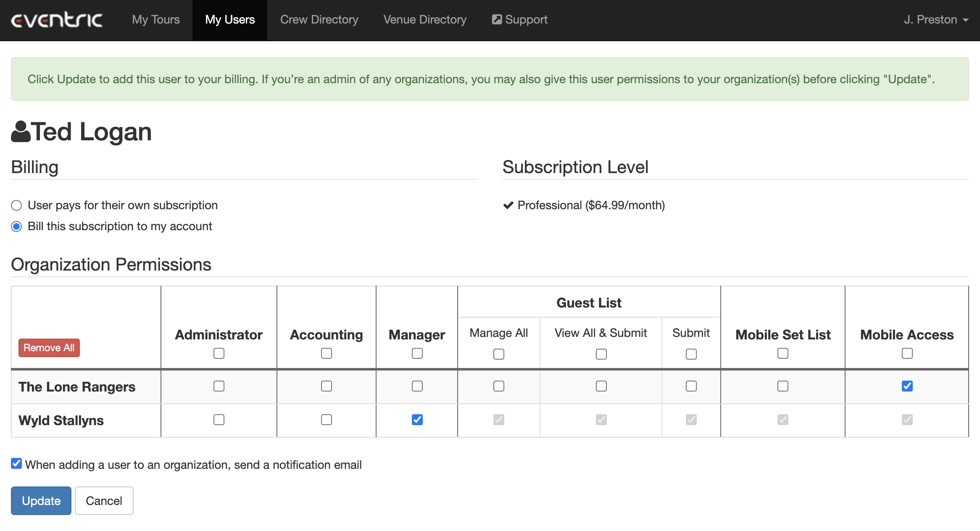Uncheck Mobile Access for The Lone Rangers
The height and width of the screenshot is (531, 980).
click(907, 386)
